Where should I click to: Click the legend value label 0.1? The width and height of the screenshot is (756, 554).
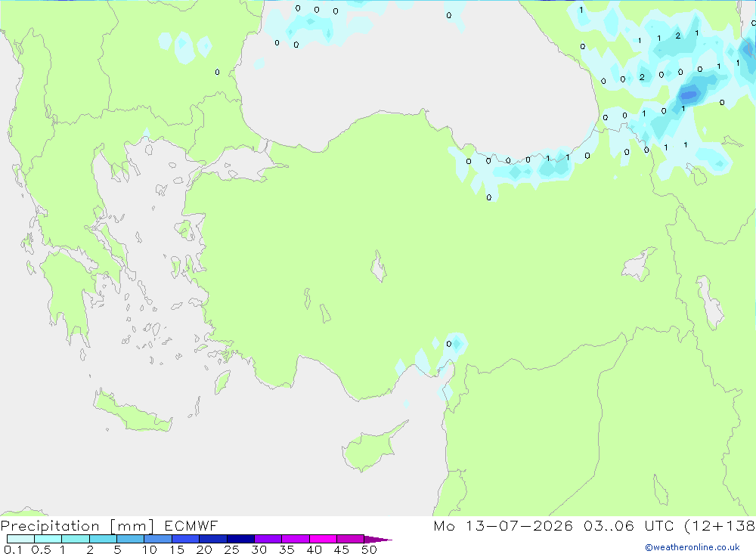[13, 549]
